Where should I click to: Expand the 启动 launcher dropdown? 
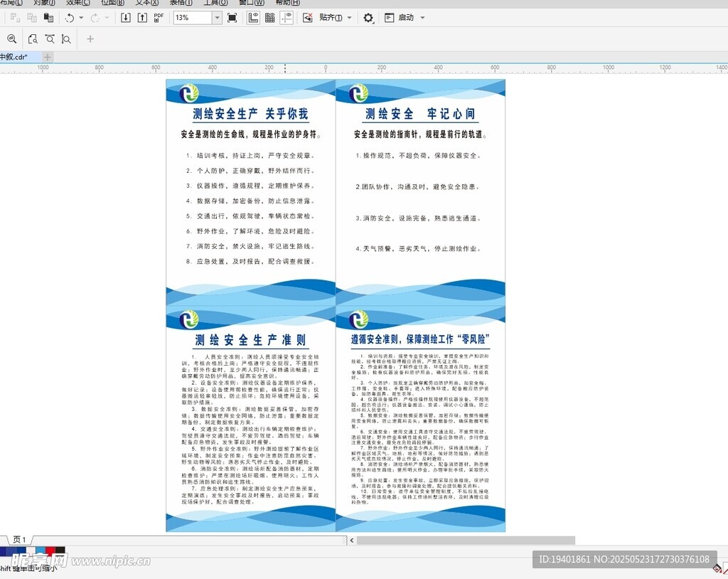coord(422,18)
